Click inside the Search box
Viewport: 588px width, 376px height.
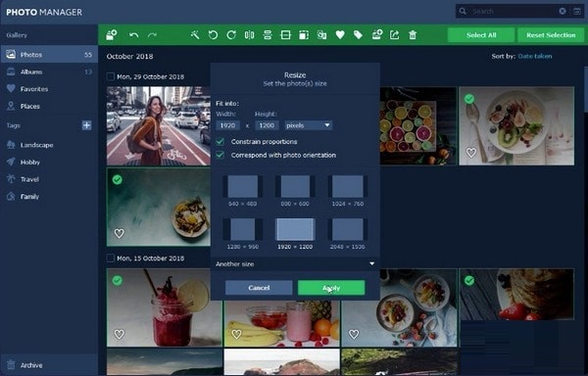coord(513,11)
